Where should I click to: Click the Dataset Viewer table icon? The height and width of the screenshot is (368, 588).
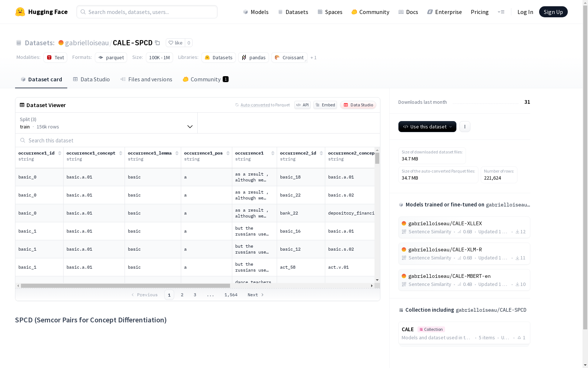click(x=22, y=105)
